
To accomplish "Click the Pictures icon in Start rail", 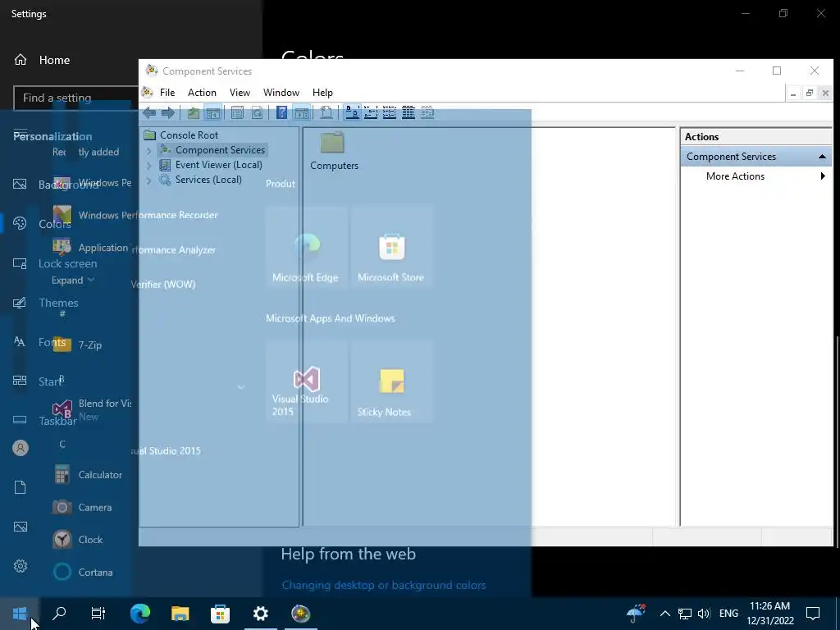I will coord(21,527).
